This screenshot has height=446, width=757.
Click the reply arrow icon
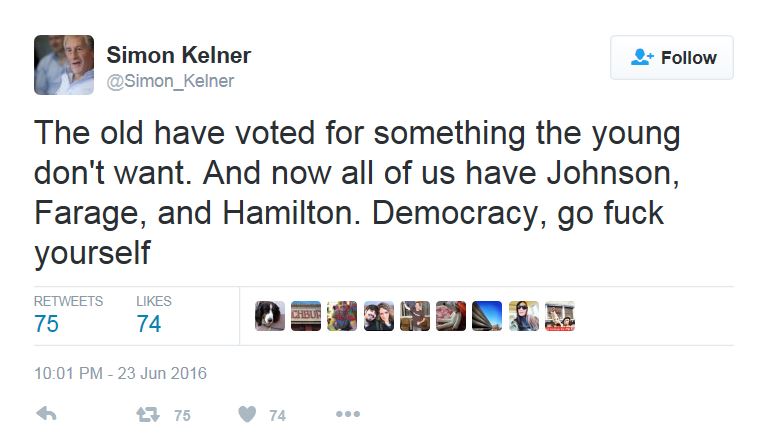45,415
